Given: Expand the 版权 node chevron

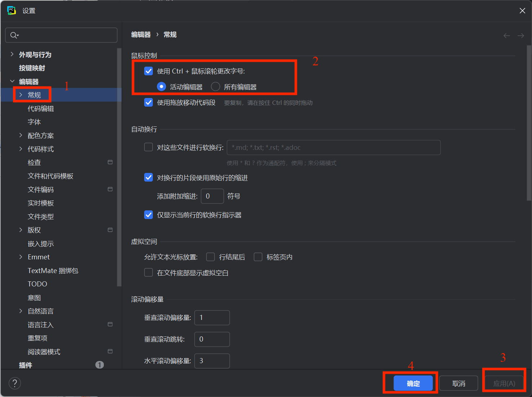Looking at the screenshot, I should [21, 230].
